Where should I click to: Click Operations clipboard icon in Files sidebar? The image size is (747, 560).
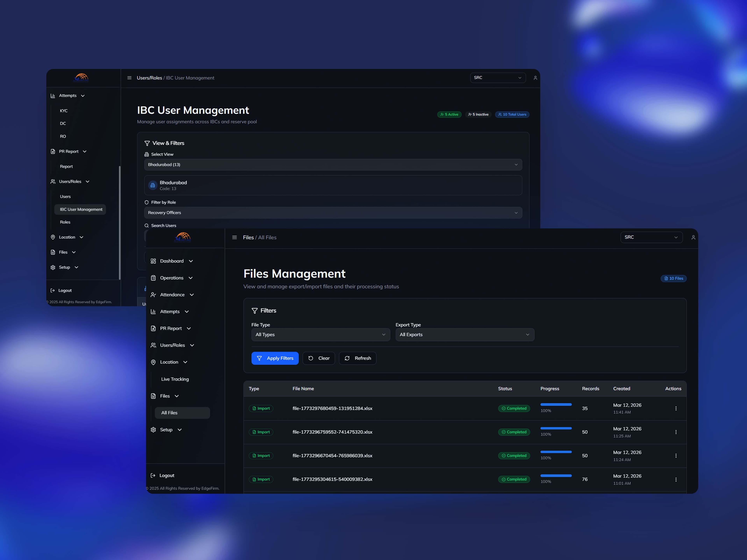[153, 278]
